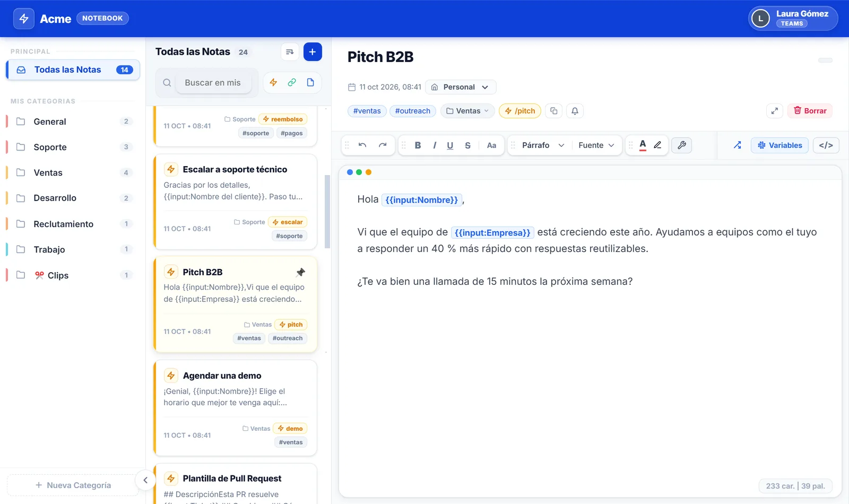849x504 pixels.
Task: Toggle italic formatting
Action: [435, 145]
